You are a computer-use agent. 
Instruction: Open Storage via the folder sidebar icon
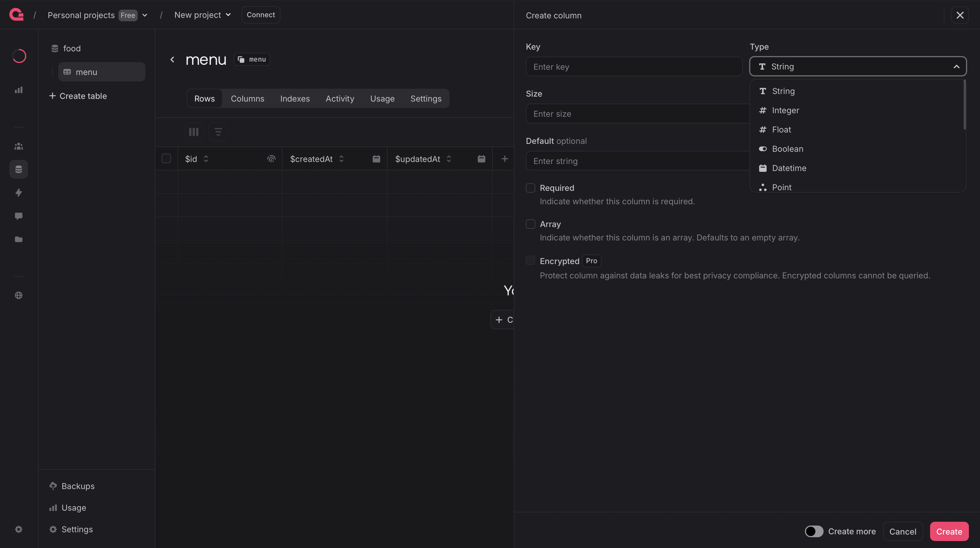(x=19, y=239)
